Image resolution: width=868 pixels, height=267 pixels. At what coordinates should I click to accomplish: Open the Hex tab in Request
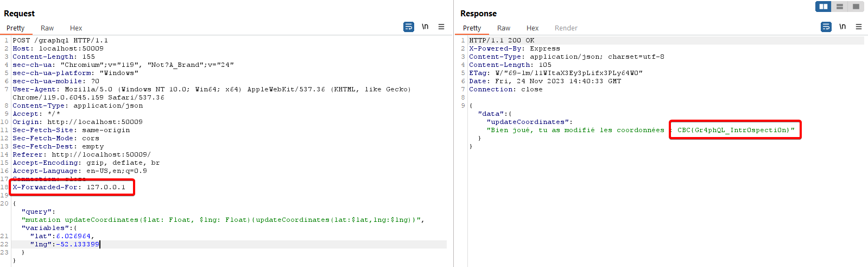tap(76, 28)
